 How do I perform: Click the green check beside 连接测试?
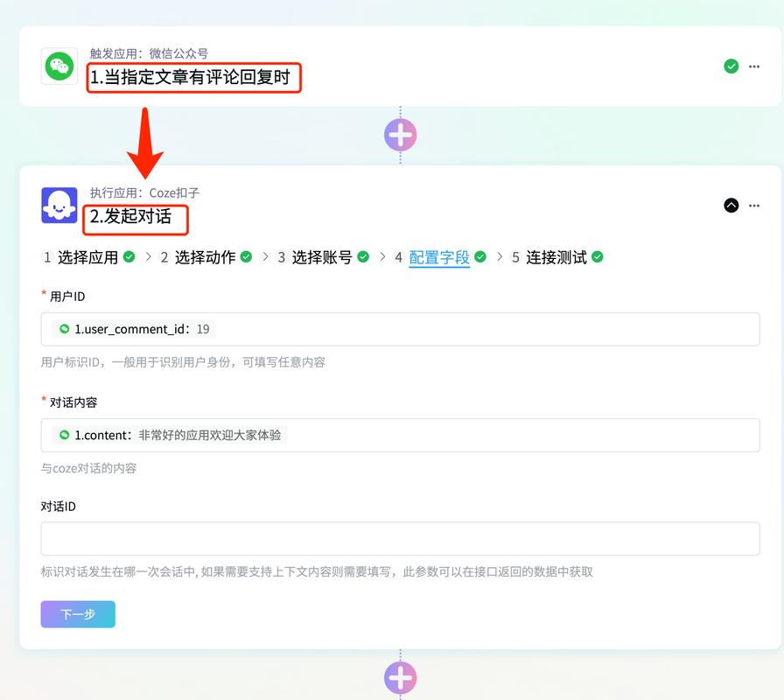[598, 256]
